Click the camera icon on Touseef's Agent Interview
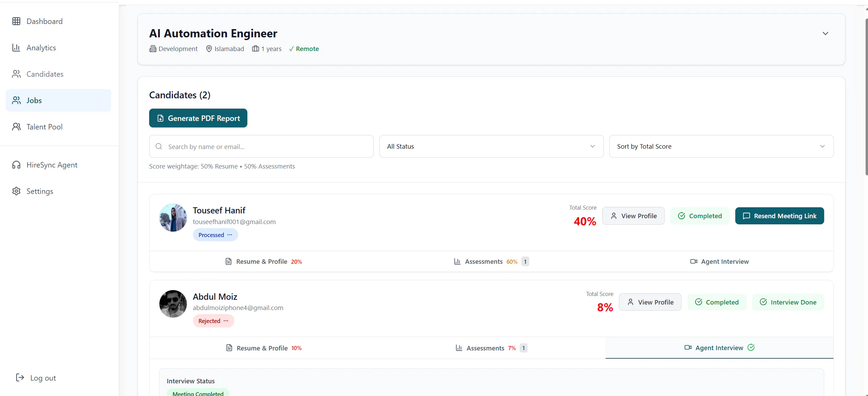Viewport: 868px width, 396px height. click(x=694, y=261)
